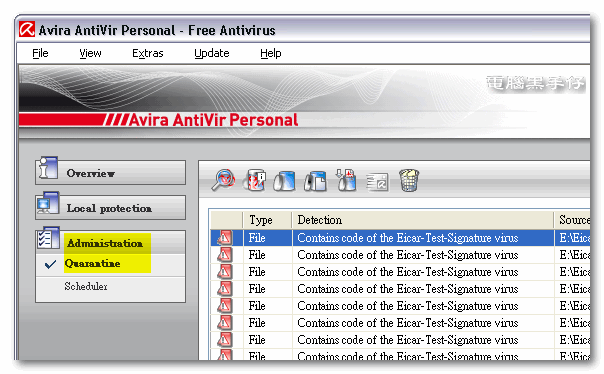Open object properties info icon
Viewport: 604px width, 374px height.
click(254, 180)
